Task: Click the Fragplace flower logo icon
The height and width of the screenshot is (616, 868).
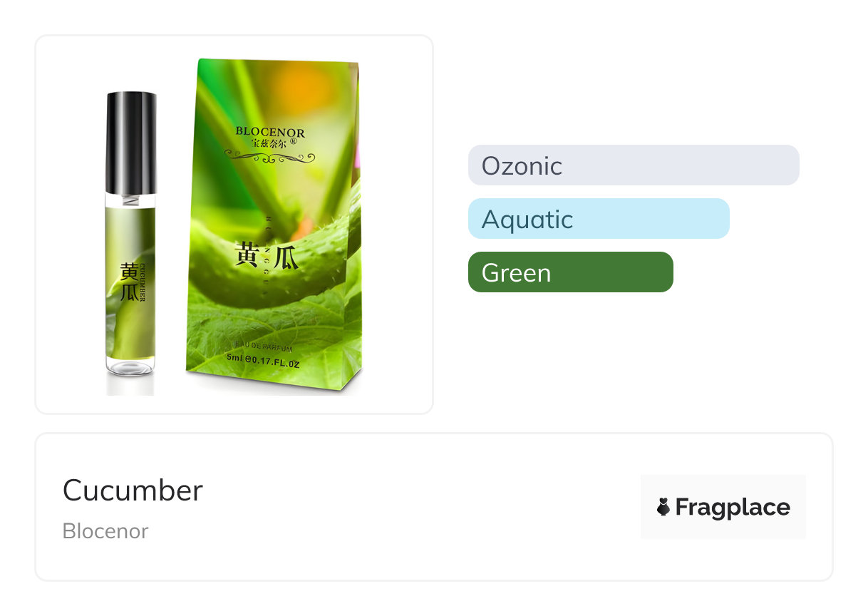Action: 663,507
